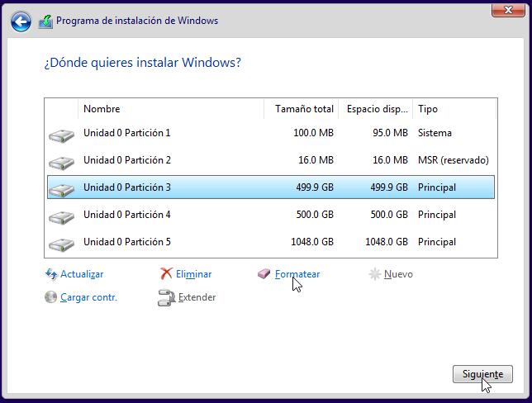The height and width of the screenshot is (403, 532).
Task: Click the drive icon for Partición 1
Action: point(61,135)
